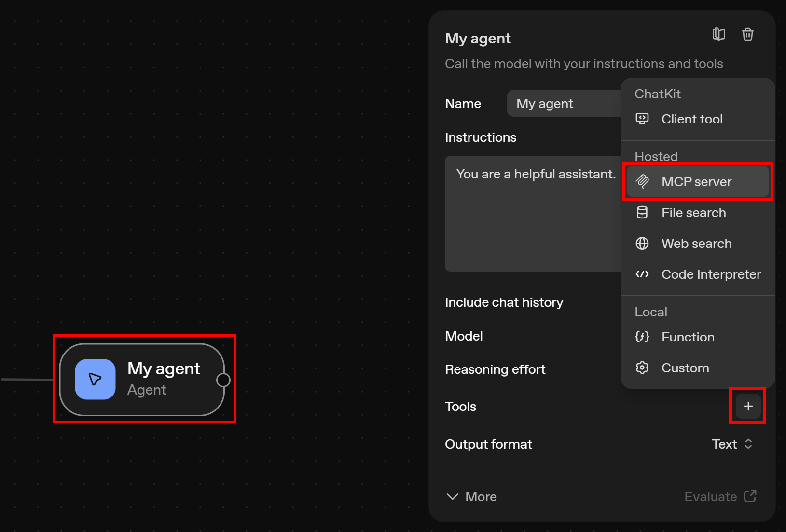This screenshot has width=786, height=532.
Task: Click the Tools plus button
Action: [747, 406]
